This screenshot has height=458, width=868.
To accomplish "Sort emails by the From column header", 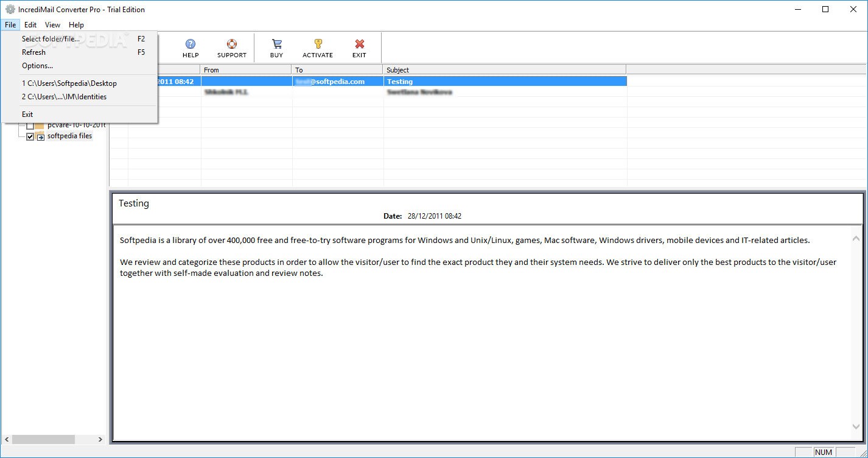I will [247, 70].
